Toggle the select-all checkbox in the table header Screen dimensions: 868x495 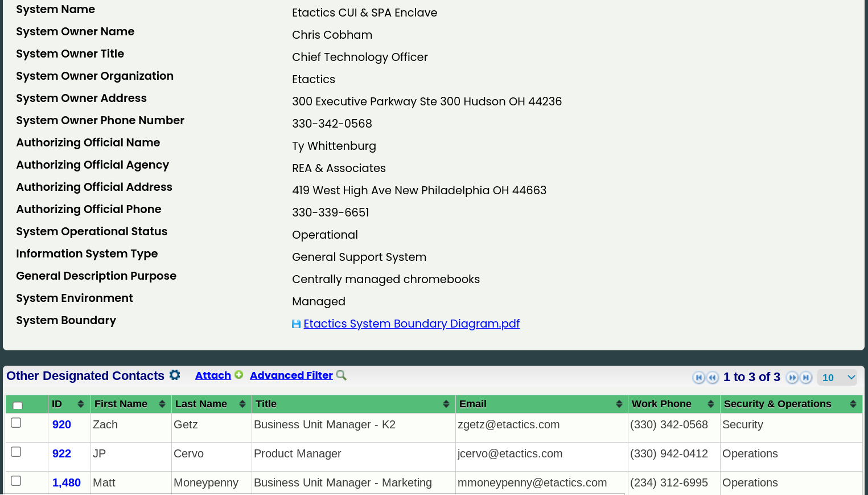[x=17, y=406]
